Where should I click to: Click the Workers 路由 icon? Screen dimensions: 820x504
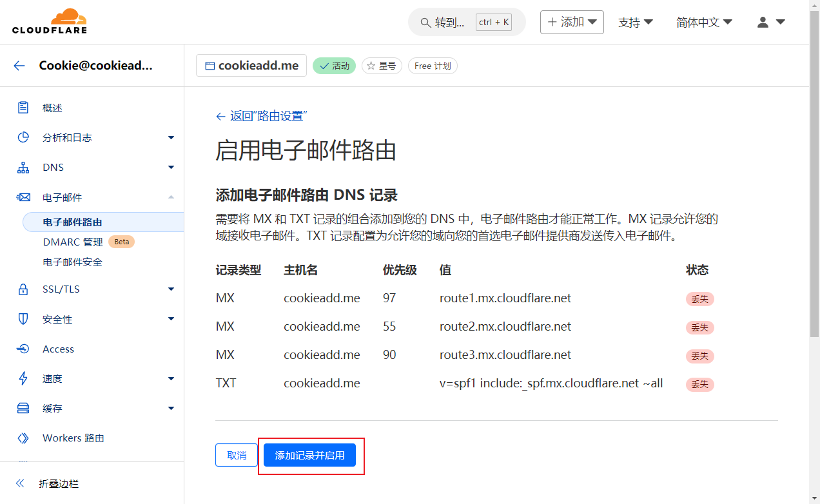coord(23,438)
